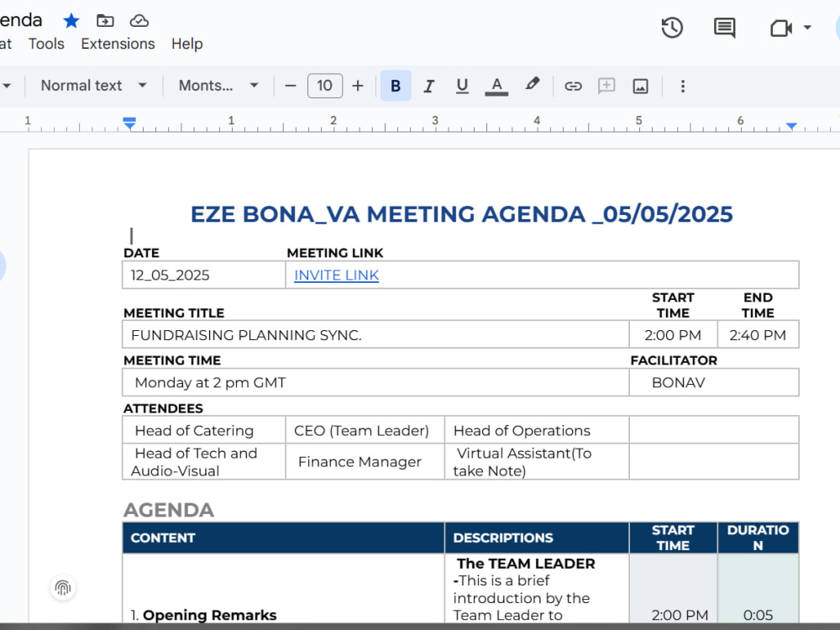The height and width of the screenshot is (630, 840).
Task: Click the font size field showing 10
Action: pos(324,86)
